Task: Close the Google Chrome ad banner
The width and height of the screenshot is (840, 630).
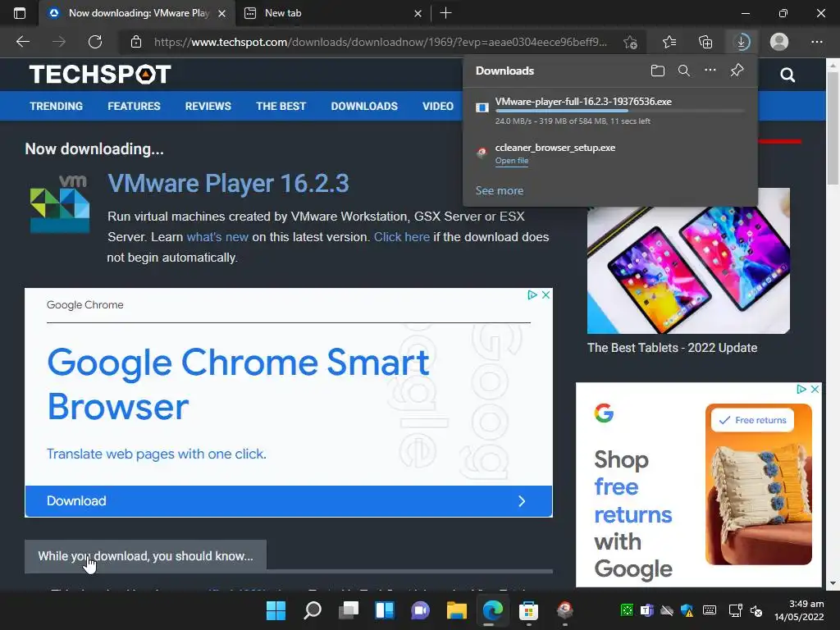Action: (x=546, y=294)
